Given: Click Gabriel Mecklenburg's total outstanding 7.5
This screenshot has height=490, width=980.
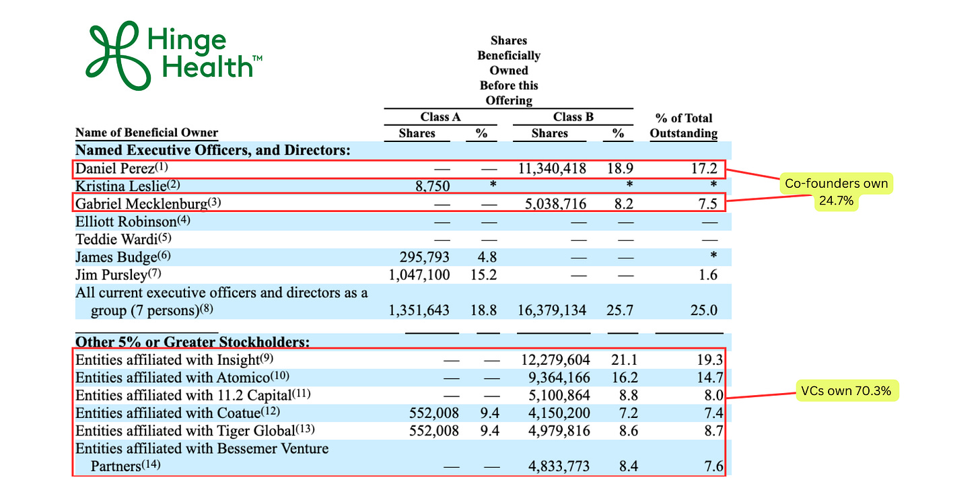Looking at the screenshot, I should pos(707,204).
